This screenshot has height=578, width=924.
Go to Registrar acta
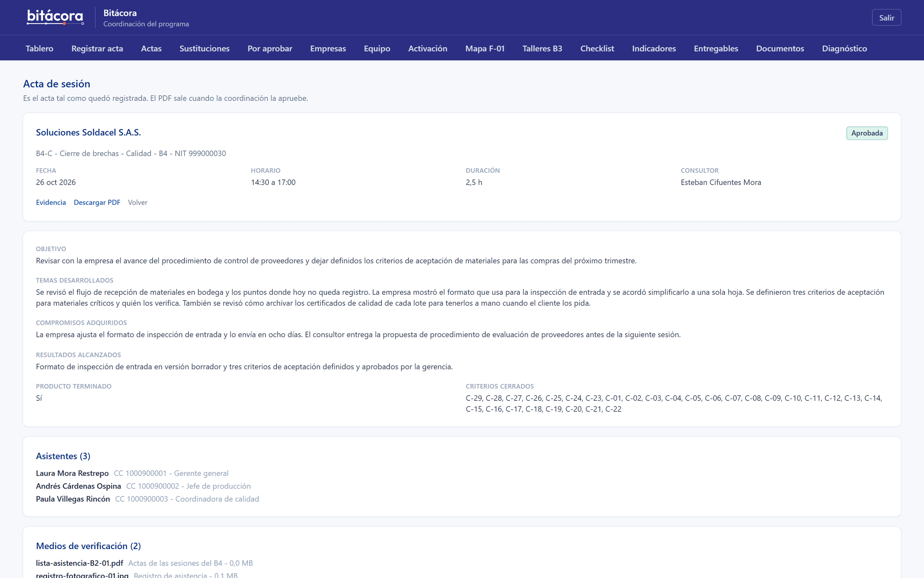click(97, 48)
